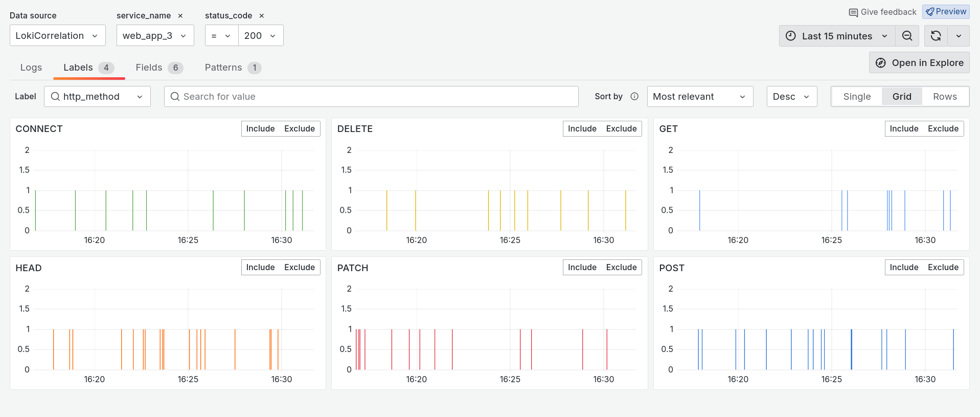This screenshot has height=417, width=980.
Task: Open the Desc sort direction dropdown
Action: [792, 96]
